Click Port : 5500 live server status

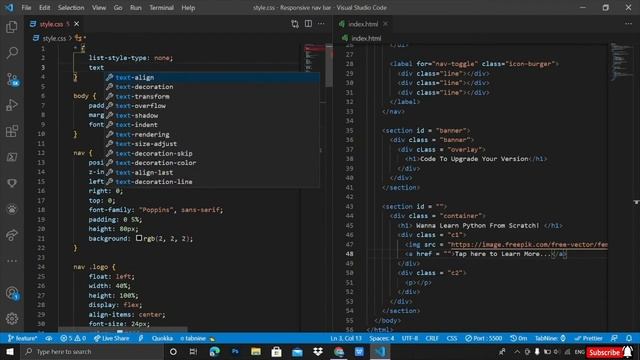(484, 338)
